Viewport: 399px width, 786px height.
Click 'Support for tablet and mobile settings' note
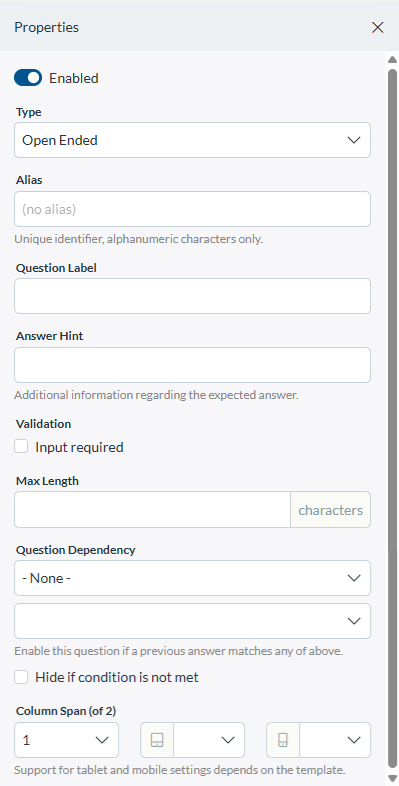tap(180, 769)
